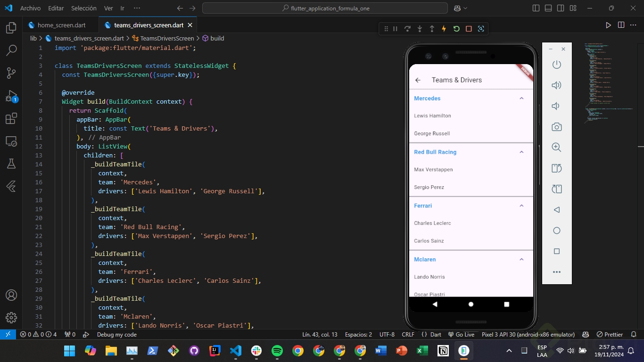Viewport: 644px width, 362px height.
Task: Open the Extensions view
Action: pyautogui.click(x=11, y=118)
